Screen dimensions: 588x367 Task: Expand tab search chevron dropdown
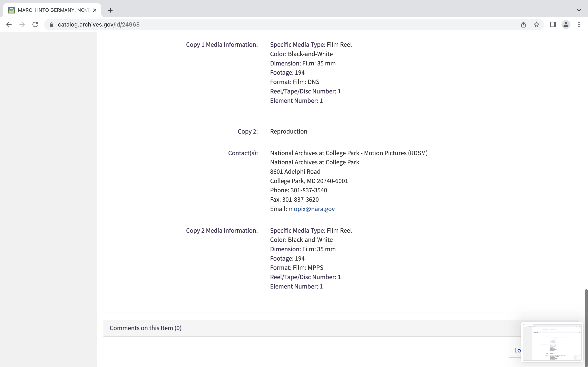pyautogui.click(x=579, y=10)
